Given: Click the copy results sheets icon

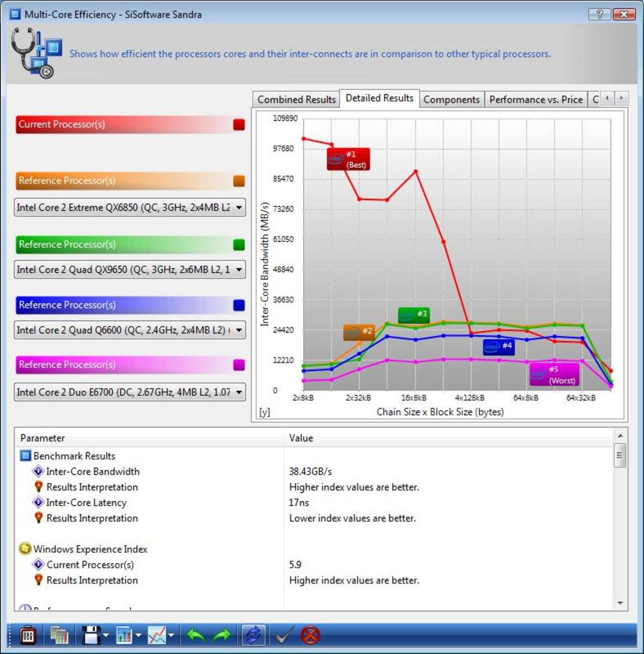Looking at the screenshot, I should pyautogui.click(x=59, y=636).
